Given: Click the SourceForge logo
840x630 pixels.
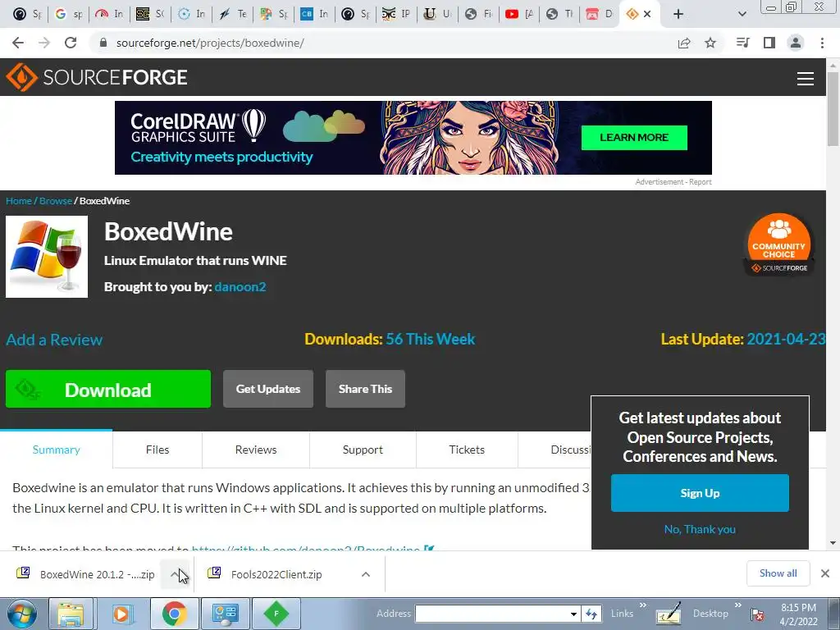Looking at the screenshot, I should click(97, 77).
